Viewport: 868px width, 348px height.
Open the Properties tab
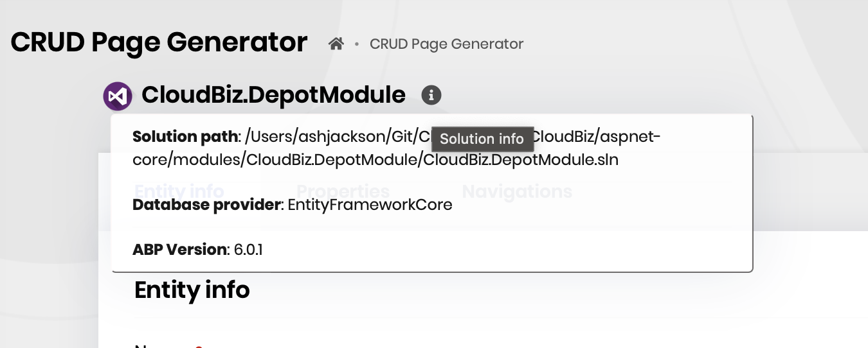[x=343, y=191]
